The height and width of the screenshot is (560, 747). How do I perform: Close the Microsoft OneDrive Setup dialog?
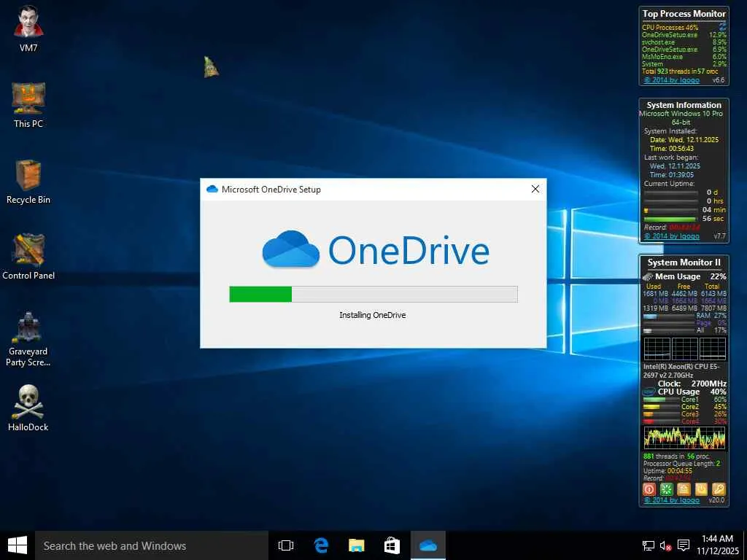pos(535,189)
